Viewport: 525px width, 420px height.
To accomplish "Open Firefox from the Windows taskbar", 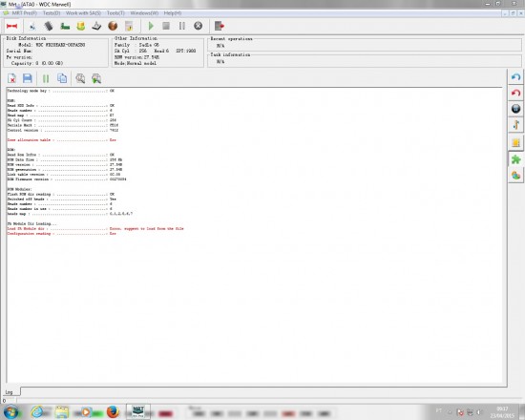I will coord(114,411).
